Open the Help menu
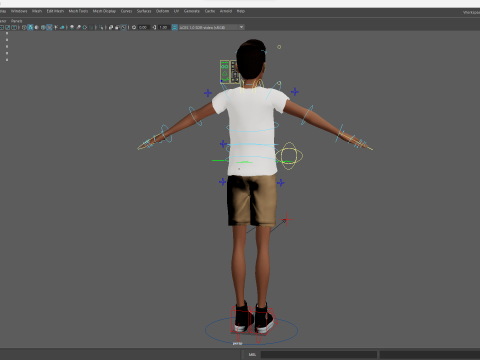The image size is (480, 360). (241, 11)
